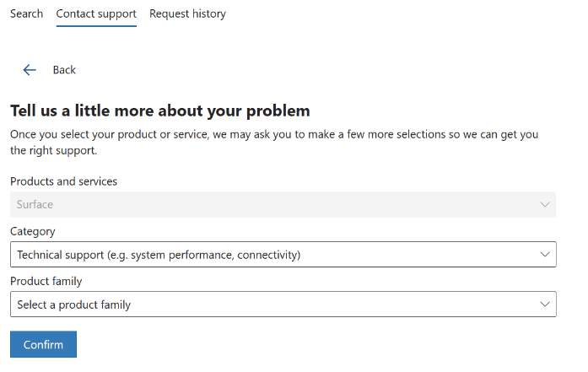Click the underline beneath Contact support tab

[x=96, y=26]
